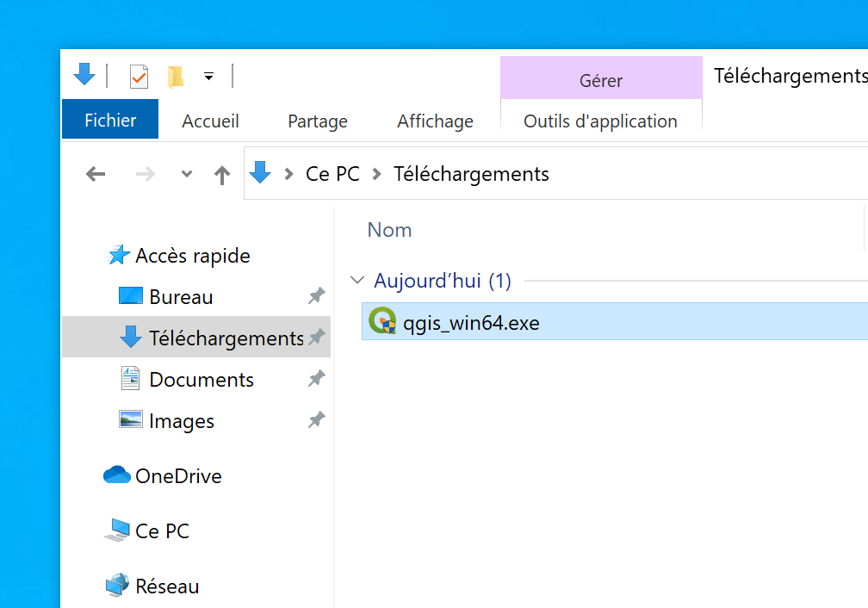Click Ce PC in the address bar

click(x=332, y=174)
